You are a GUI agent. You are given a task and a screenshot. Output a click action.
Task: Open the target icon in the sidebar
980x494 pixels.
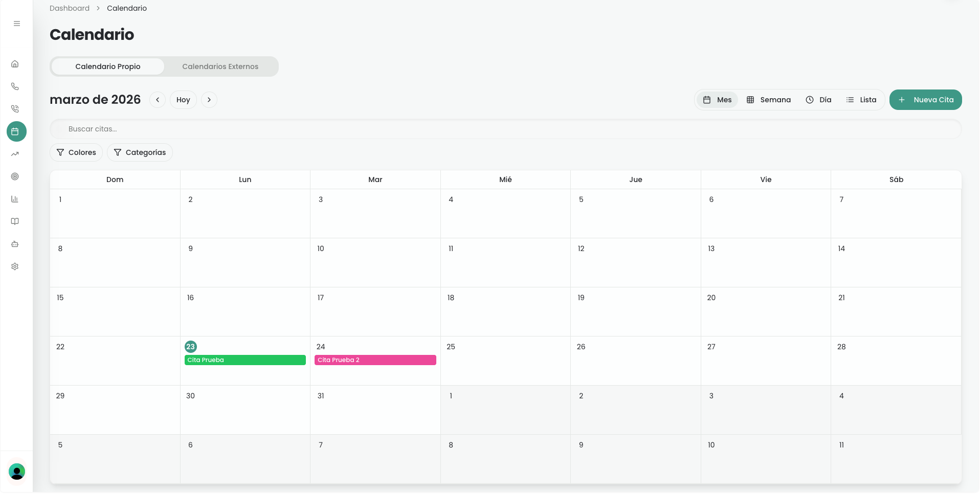click(15, 176)
